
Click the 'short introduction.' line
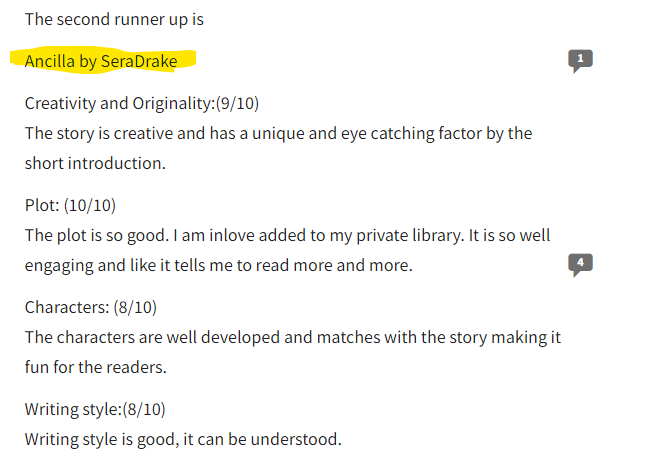point(95,163)
